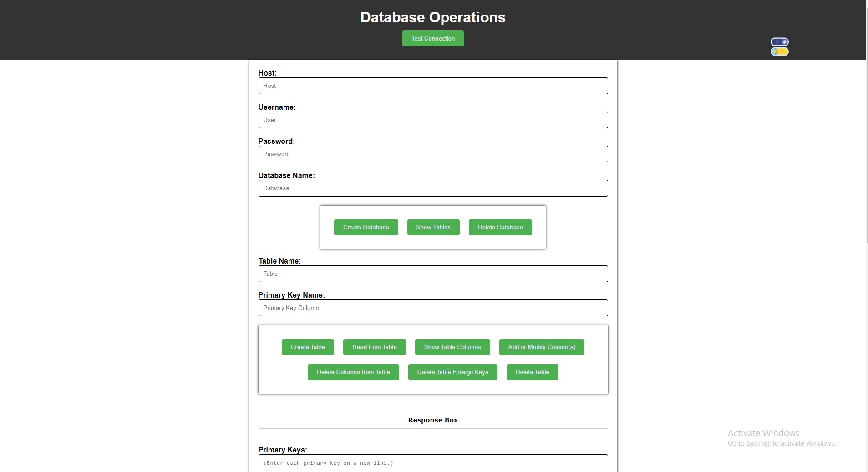The width and height of the screenshot is (868, 472).
Task: Click the Database Operations heading
Action: click(433, 17)
